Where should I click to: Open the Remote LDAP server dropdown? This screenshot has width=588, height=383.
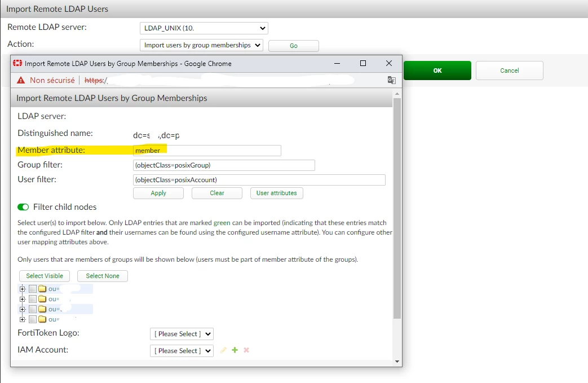(x=204, y=28)
